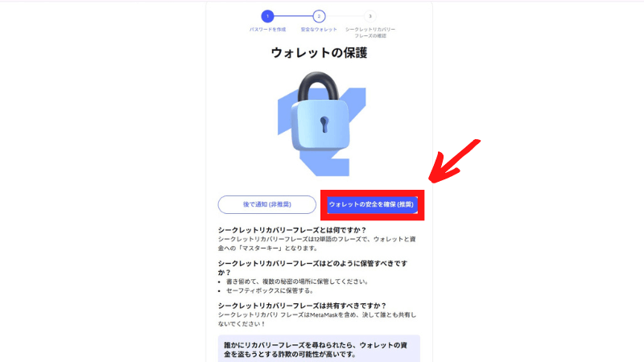This screenshot has height=362, width=644.
Task: Click the ウォレットの保護 heading
Action: click(x=319, y=53)
